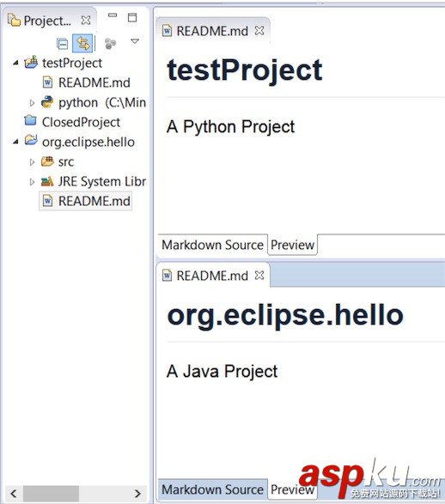The width and height of the screenshot is (445, 504).
Task: Select JRE System Libr entry
Action: [102, 182]
